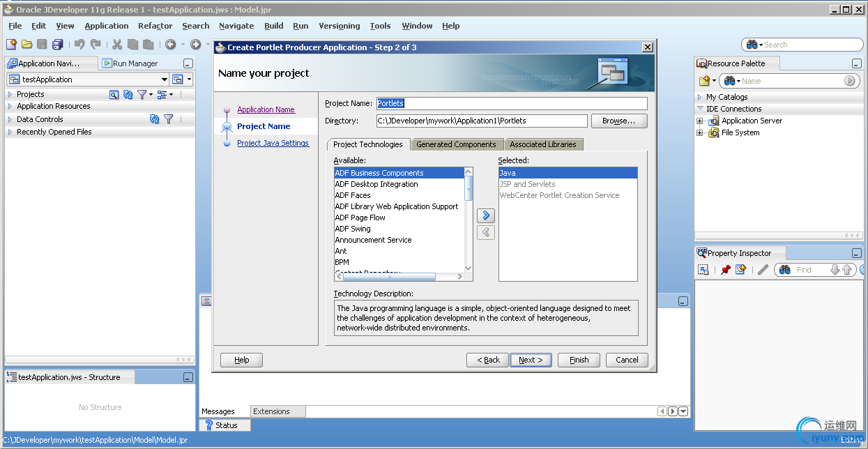
Task: Click the Help button
Action: click(x=242, y=360)
